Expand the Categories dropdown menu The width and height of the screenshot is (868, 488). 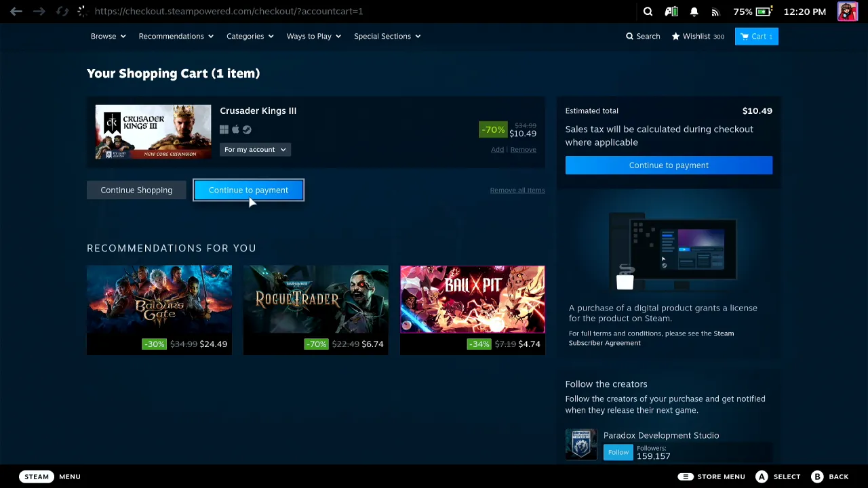point(250,37)
